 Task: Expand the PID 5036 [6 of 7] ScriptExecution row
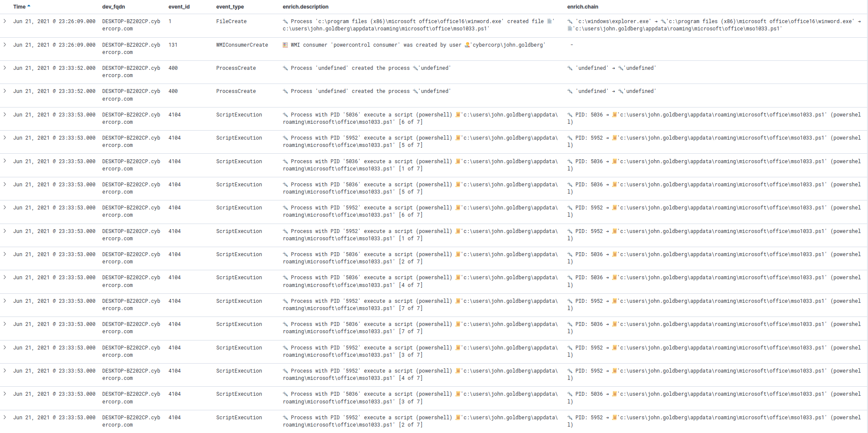(5, 114)
